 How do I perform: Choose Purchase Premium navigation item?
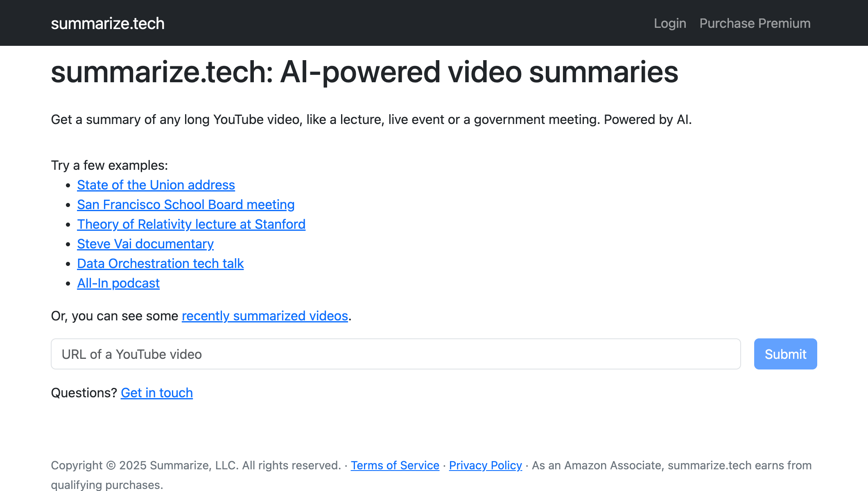(755, 23)
